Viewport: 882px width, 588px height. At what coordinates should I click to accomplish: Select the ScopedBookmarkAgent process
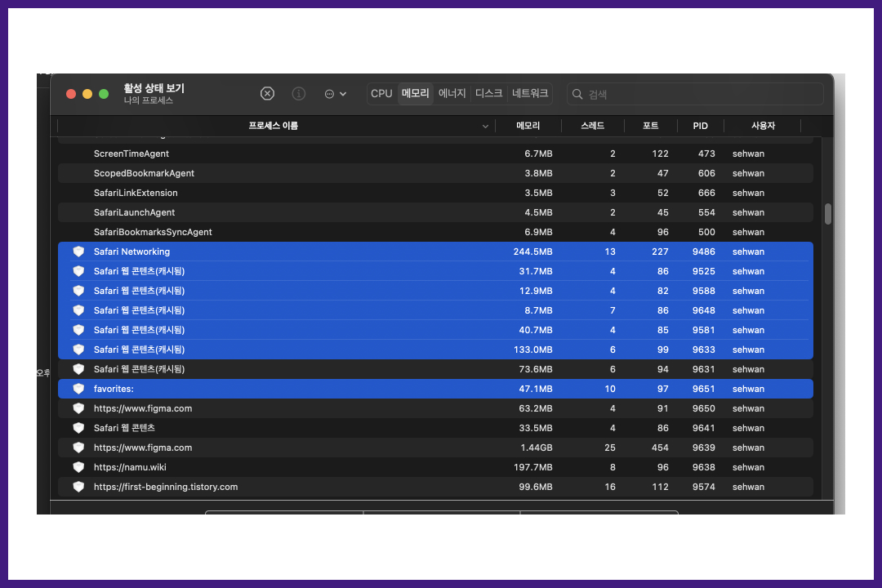pyautogui.click(x=435, y=173)
